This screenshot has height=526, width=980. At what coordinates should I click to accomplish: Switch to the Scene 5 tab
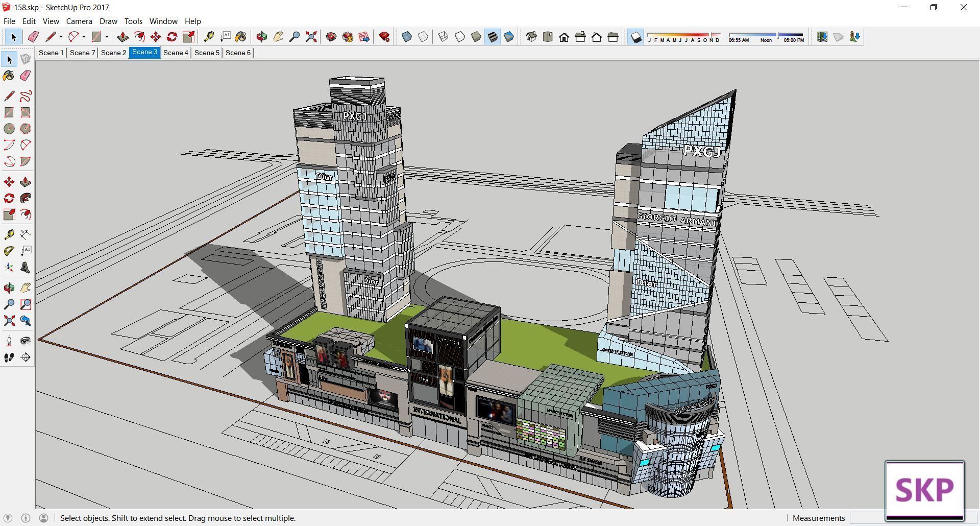(207, 53)
